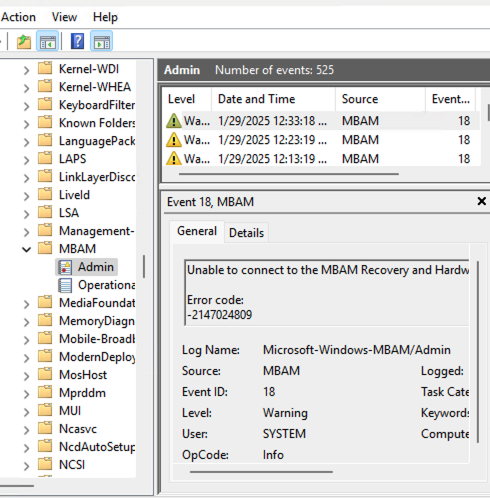Expand the Known Folders tree node
The height and width of the screenshot is (498, 490).
pos(26,124)
